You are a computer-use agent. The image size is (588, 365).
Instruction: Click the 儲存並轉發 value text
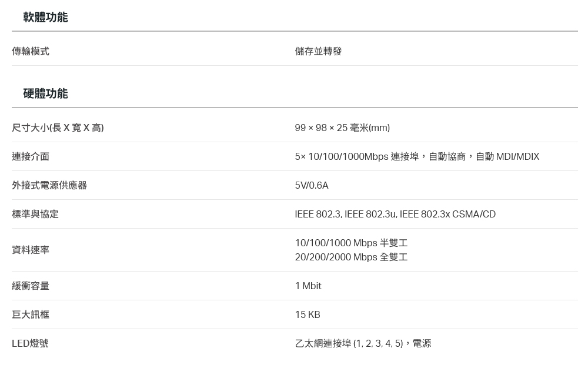pyautogui.click(x=318, y=51)
